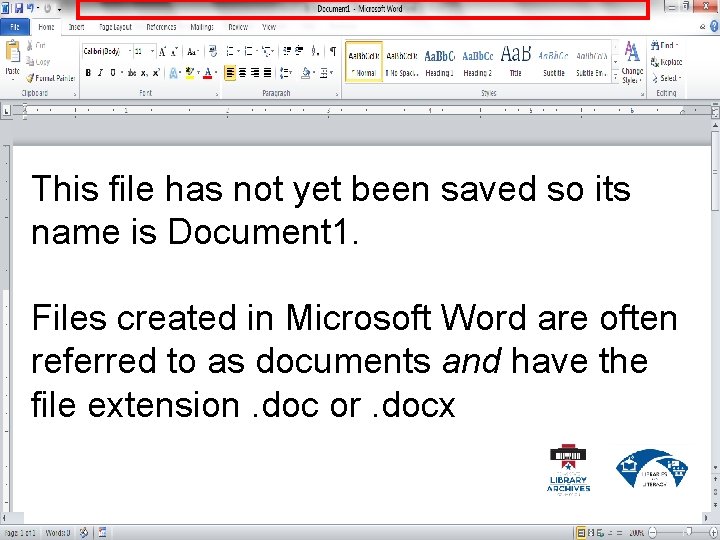Click the macro recording icon in status bar
This screenshot has width=720, height=540.
point(102,533)
